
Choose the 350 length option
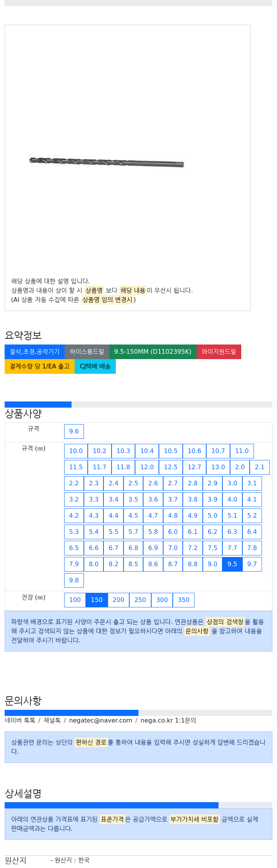[184, 600]
